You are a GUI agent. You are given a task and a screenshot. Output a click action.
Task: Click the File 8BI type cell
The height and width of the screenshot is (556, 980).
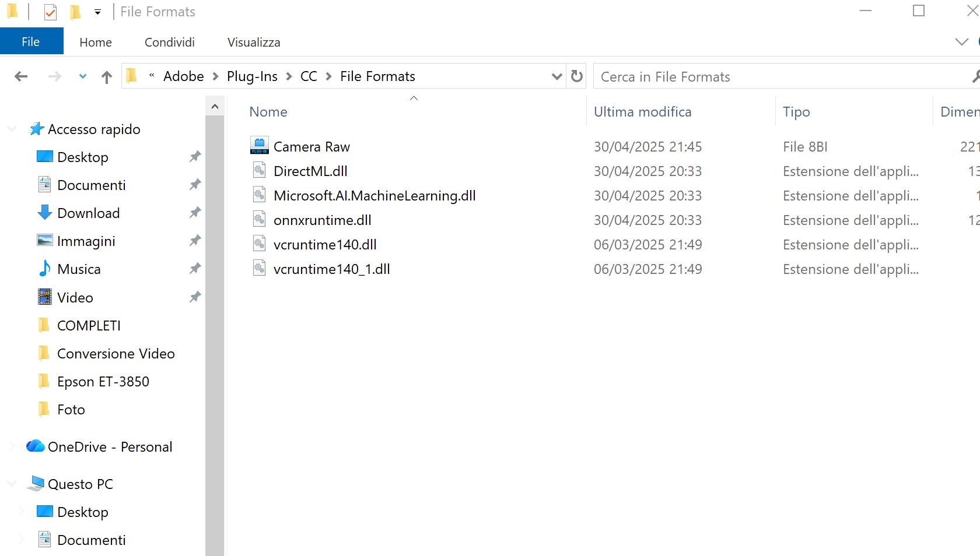pyautogui.click(x=805, y=147)
